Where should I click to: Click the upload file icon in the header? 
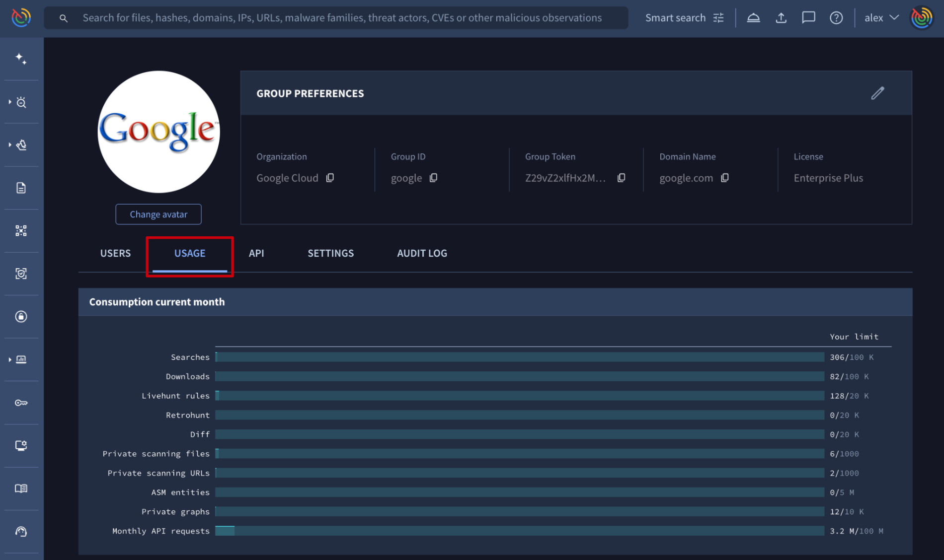(781, 18)
